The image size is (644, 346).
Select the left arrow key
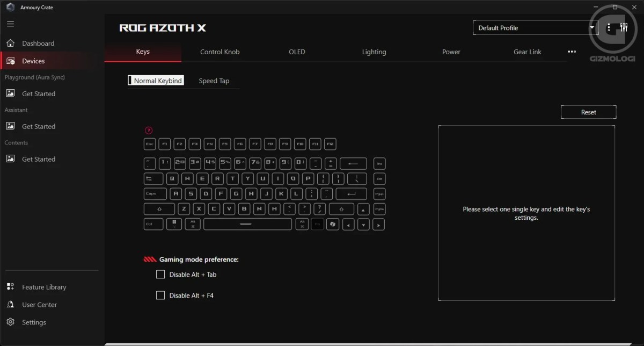click(348, 225)
